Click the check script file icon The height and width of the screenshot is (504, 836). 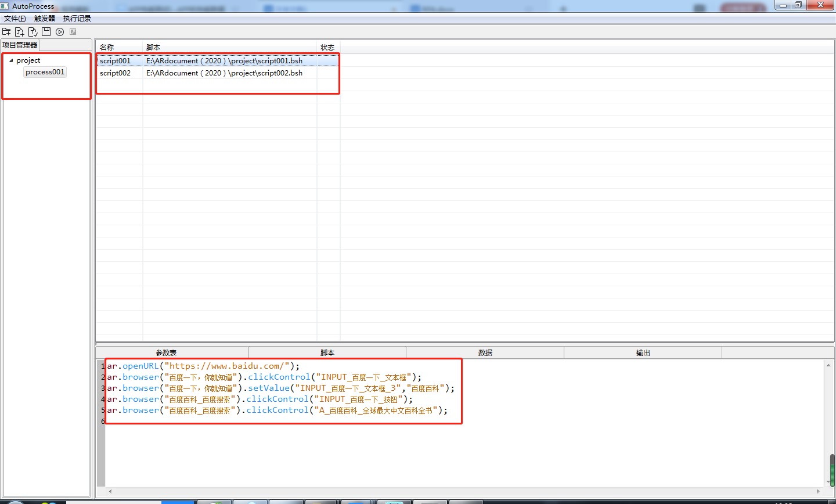tap(33, 31)
